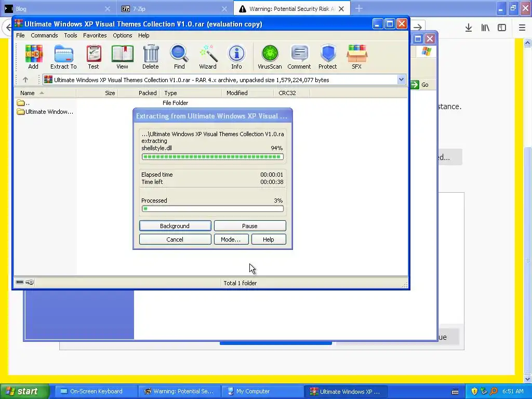Switch to the Blog browser tab
This screenshot has height=399, width=532.
pyautogui.click(x=58, y=8)
